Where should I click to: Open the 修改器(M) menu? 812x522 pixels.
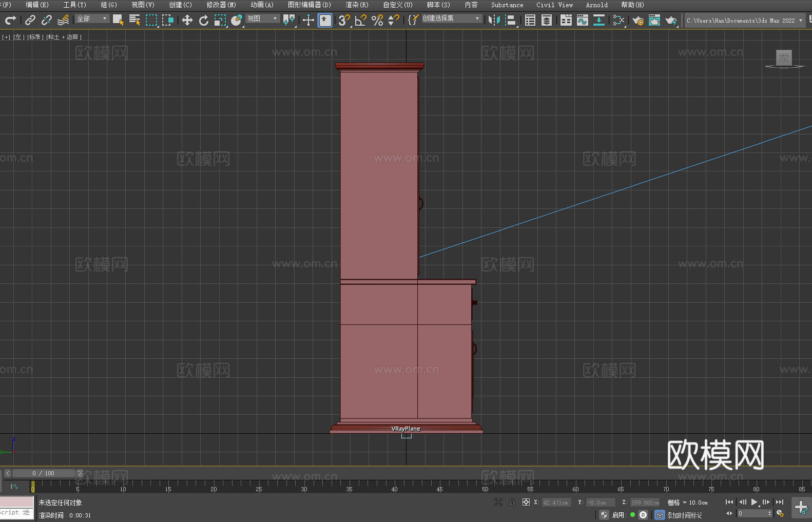pos(221,5)
